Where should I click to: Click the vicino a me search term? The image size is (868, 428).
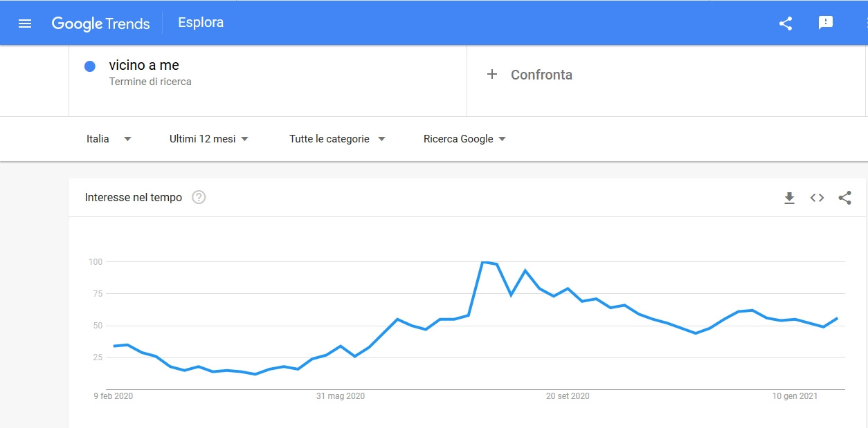click(144, 65)
